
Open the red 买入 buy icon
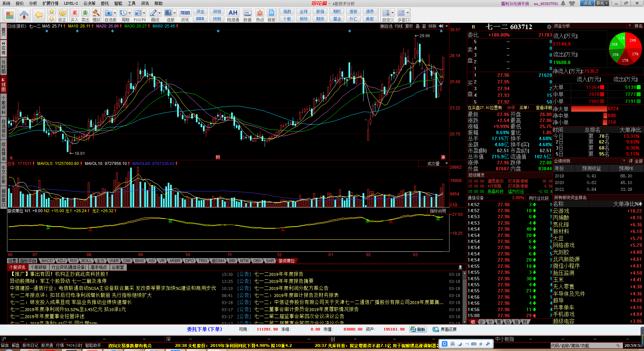pyautogui.click(x=74, y=15)
